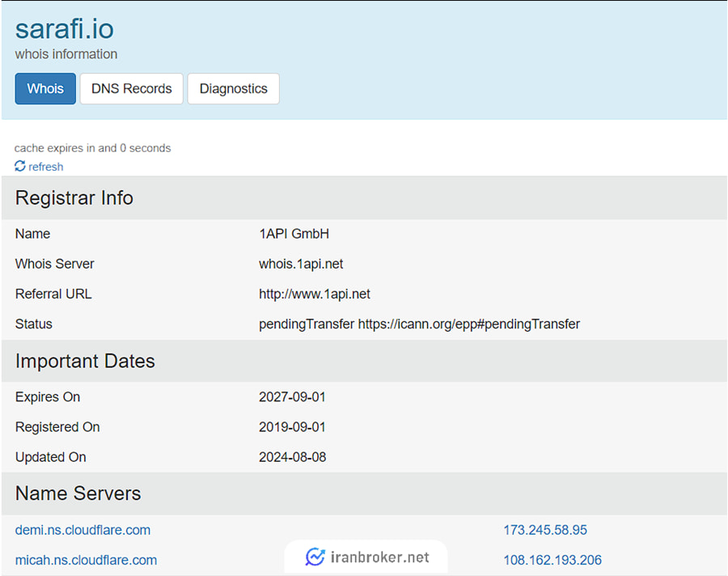This screenshot has height=576, width=728.
Task: Click the Status label
Action: [33, 324]
